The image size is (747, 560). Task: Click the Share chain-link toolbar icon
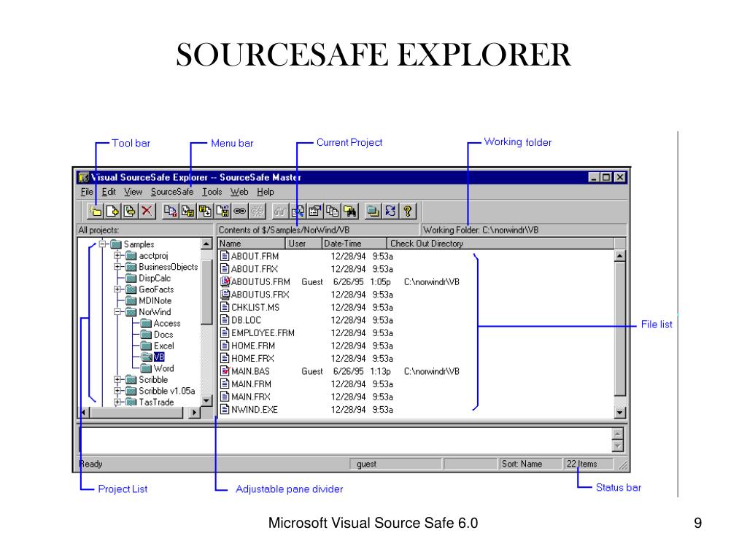(x=239, y=211)
